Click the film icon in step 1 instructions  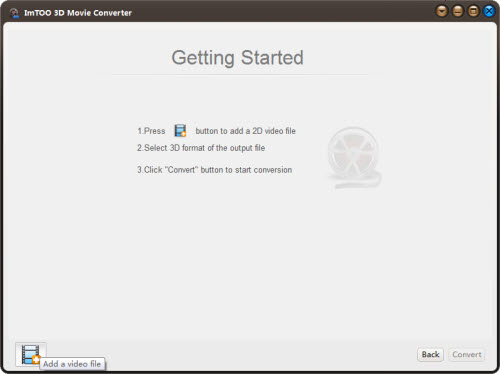[180, 131]
